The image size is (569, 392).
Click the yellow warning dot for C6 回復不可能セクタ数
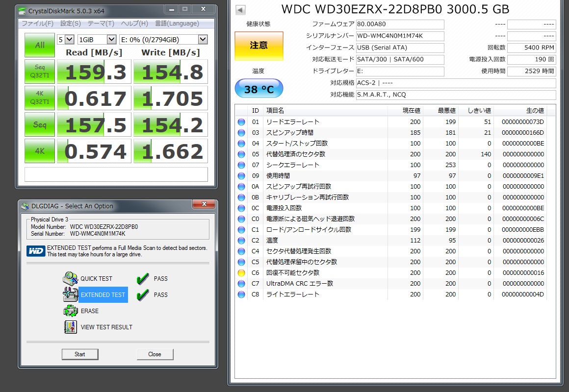pyautogui.click(x=241, y=273)
